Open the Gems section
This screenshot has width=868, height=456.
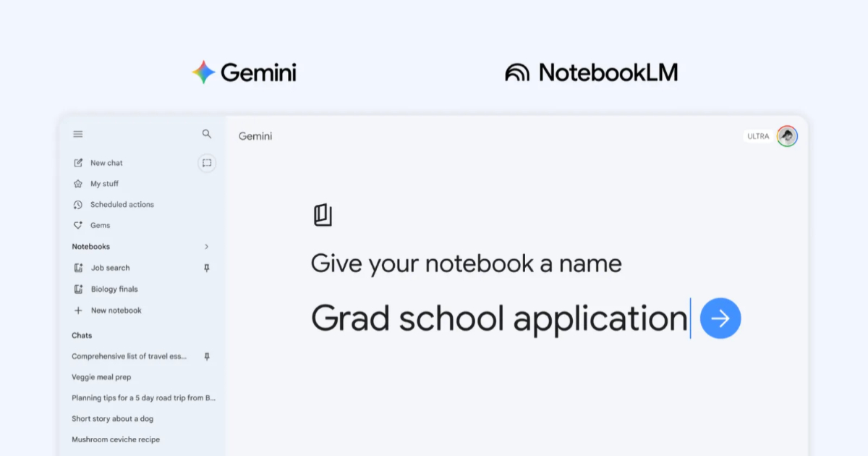[101, 225]
